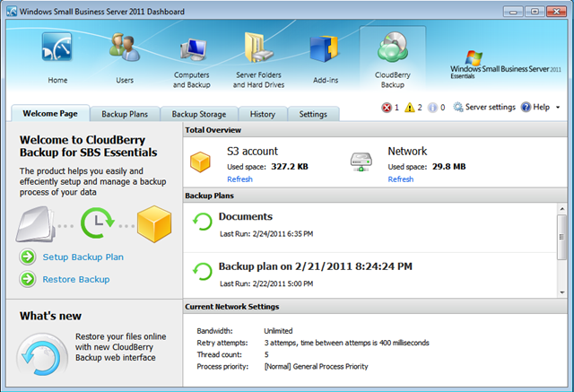Image resolution: width=574 pixels, height=392 pixels.
Task: Click the red critical alerts icon
Action: tap(387, 108)
